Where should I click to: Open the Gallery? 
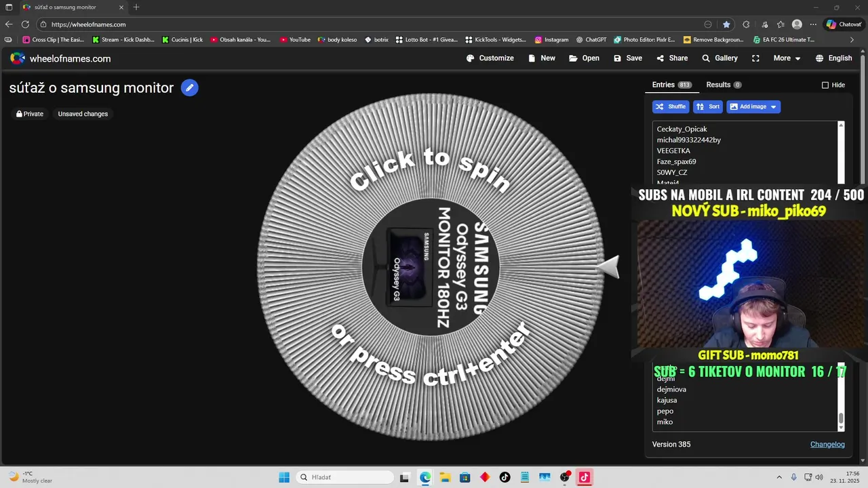tap(719, 58)
